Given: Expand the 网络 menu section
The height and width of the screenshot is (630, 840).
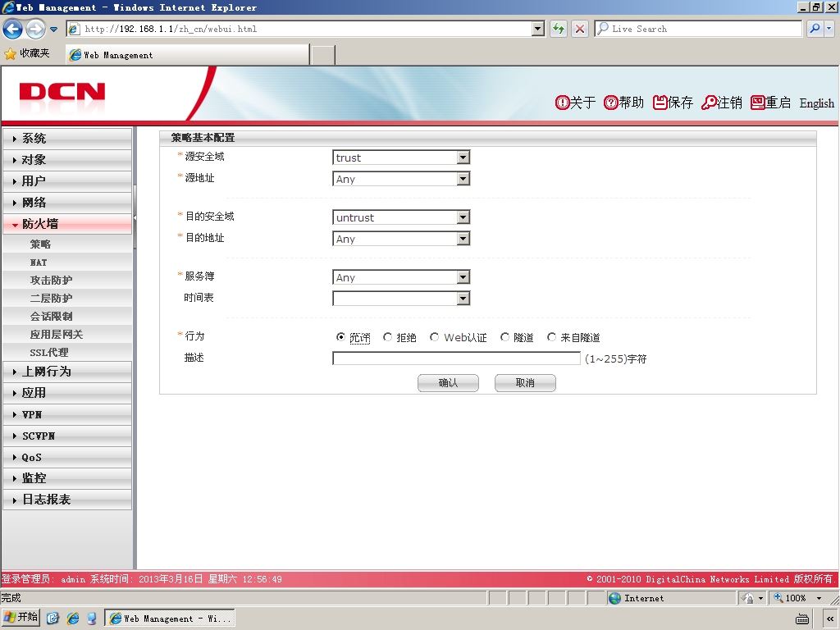Looking at the screenshot, I should (x=67, y=203).
